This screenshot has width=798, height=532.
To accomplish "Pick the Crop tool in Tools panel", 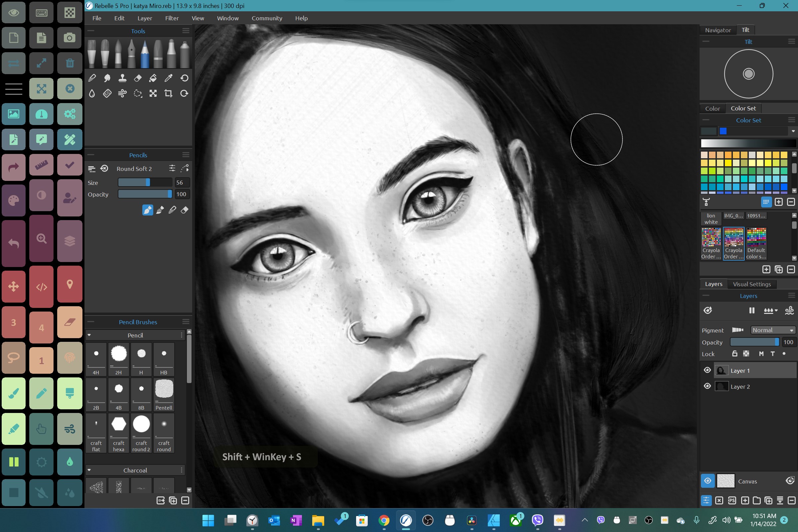I will click(168, 93).
